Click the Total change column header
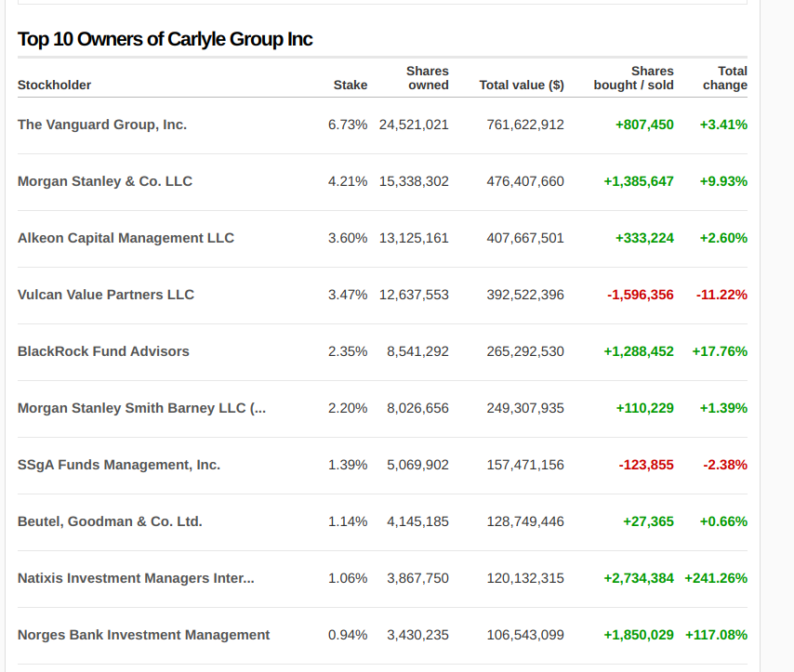This screenshot has height=672, width=794. pos(725,78)
